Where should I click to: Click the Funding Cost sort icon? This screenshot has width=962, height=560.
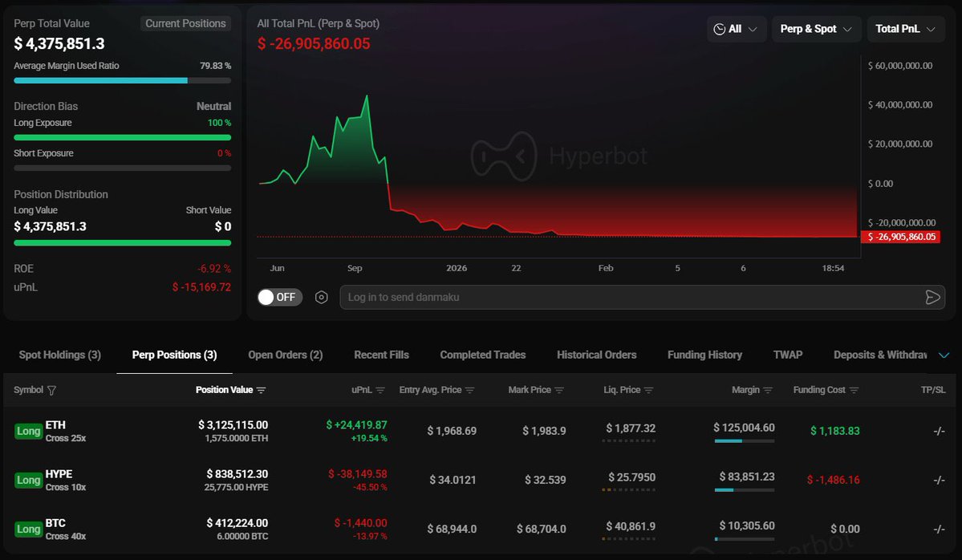(x=854, y=391)
